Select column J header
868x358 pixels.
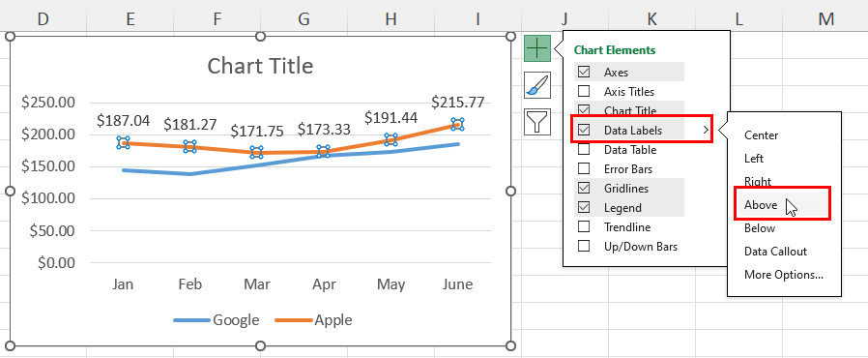pos(564,18)
